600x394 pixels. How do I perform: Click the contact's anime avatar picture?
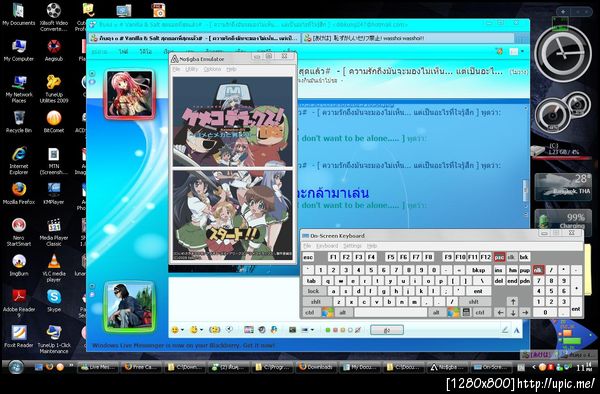[x=130, y=94]
